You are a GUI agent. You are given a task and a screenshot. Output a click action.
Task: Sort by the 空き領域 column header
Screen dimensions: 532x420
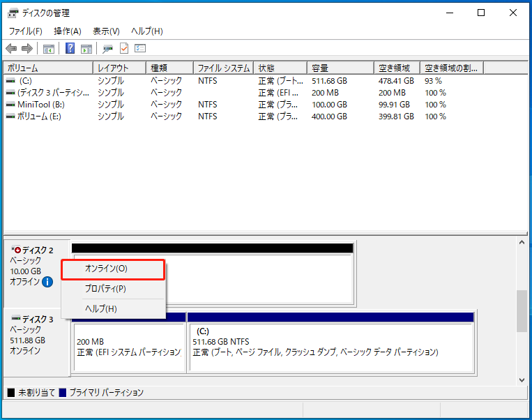click(397, 68)
